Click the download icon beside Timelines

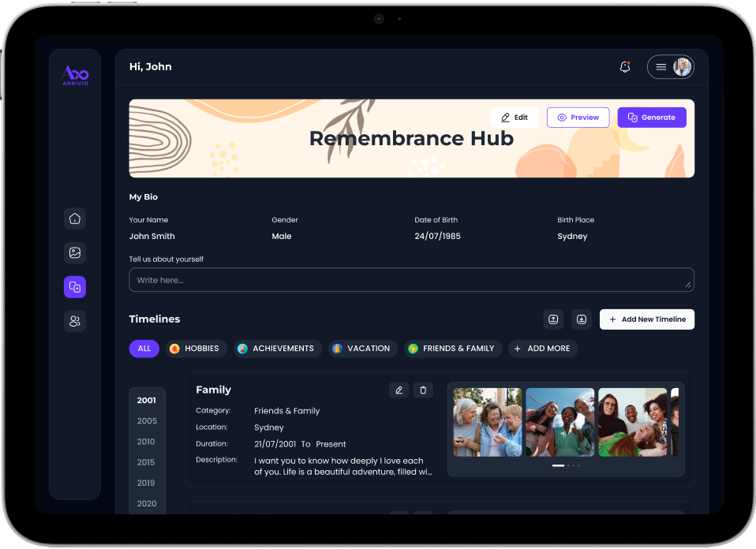click(582, 319)
